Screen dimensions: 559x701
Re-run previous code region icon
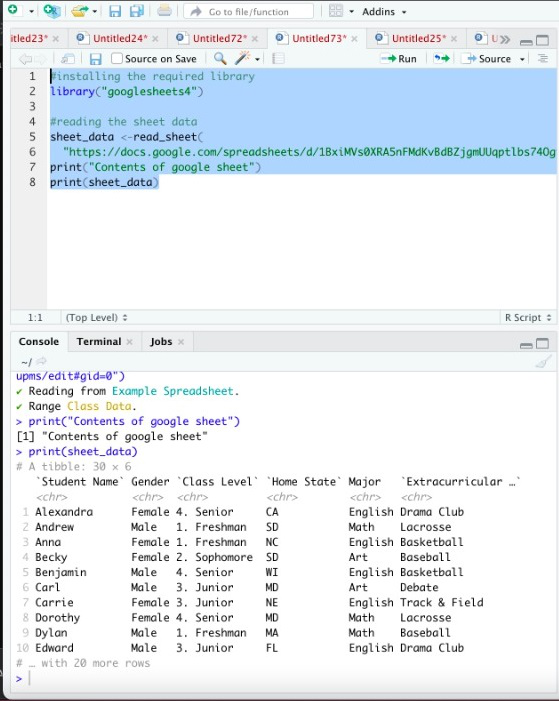click(442, 59)
